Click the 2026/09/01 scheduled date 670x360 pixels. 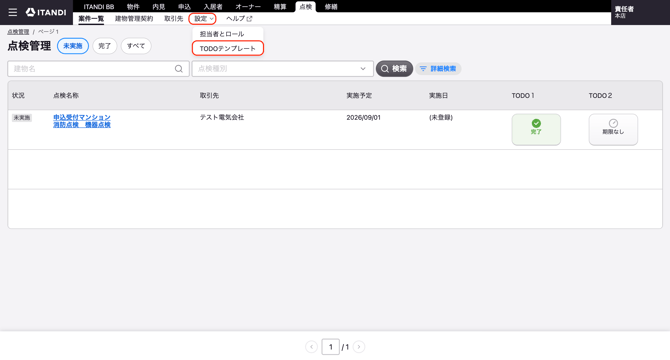[x=363, y=117]
